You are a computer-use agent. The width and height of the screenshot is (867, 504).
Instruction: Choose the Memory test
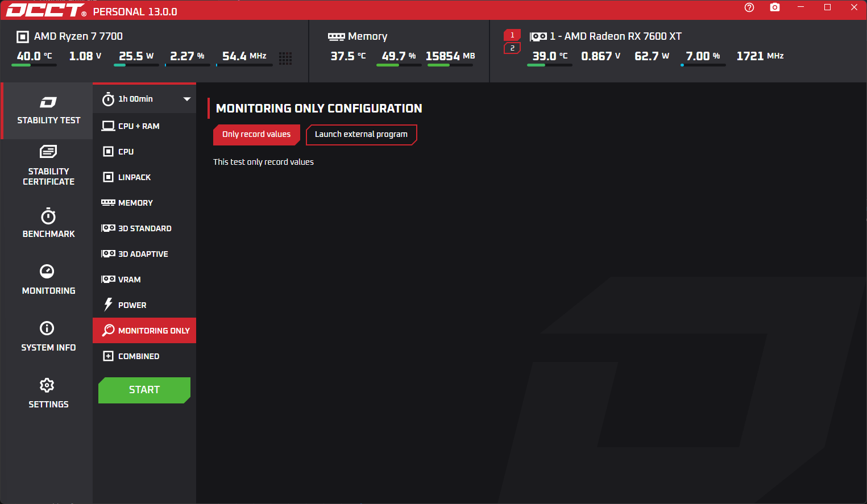[144, 203]
